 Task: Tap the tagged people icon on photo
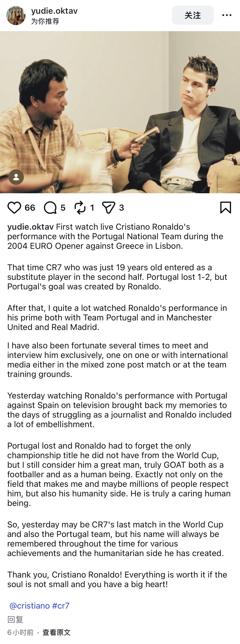(x=16, y=177)
